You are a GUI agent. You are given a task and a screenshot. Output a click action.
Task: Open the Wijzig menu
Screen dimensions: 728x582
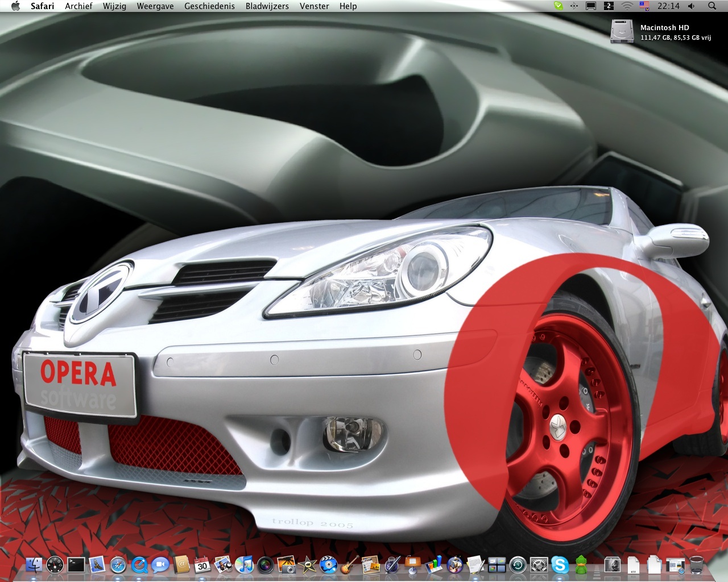[114, 6]
